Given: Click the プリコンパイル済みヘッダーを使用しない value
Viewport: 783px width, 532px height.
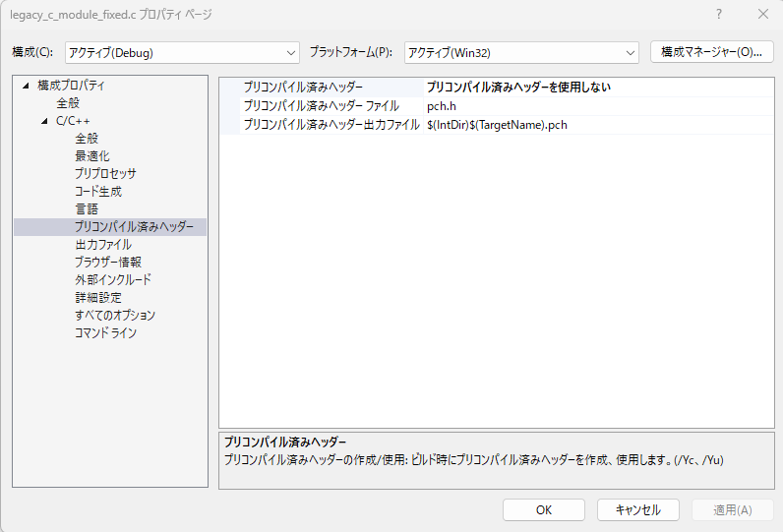Looking at the screenshot, I should point(518,87).
